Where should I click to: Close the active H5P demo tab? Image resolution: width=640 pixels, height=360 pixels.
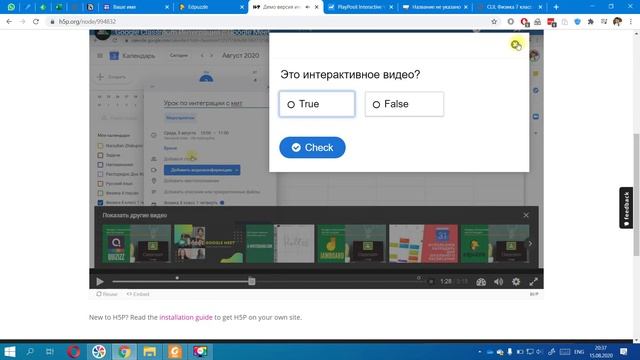pos(317,7)
